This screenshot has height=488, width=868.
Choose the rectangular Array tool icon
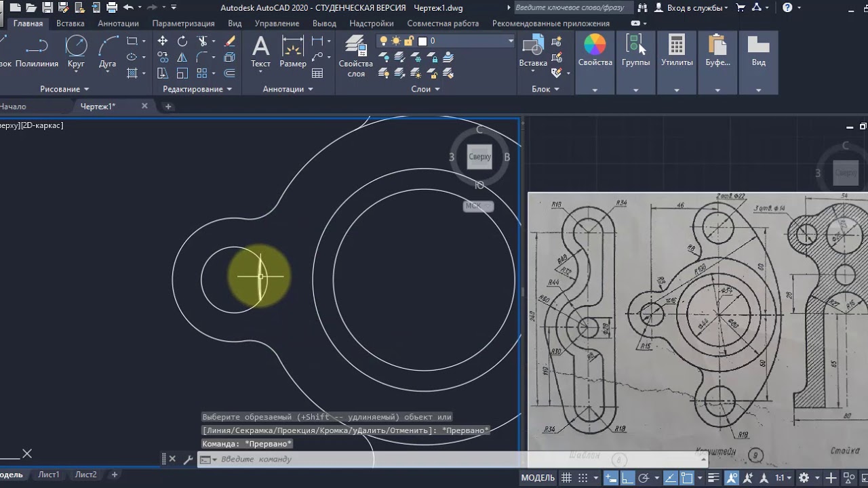(x=202, y=73)
